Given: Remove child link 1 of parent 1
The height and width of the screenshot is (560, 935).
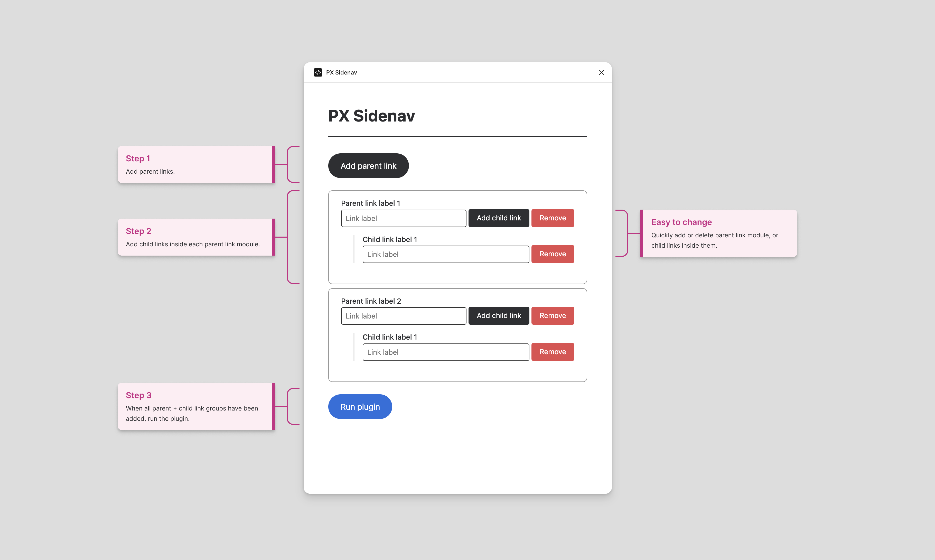Looking at the screenshot, I should click(553, 254).
